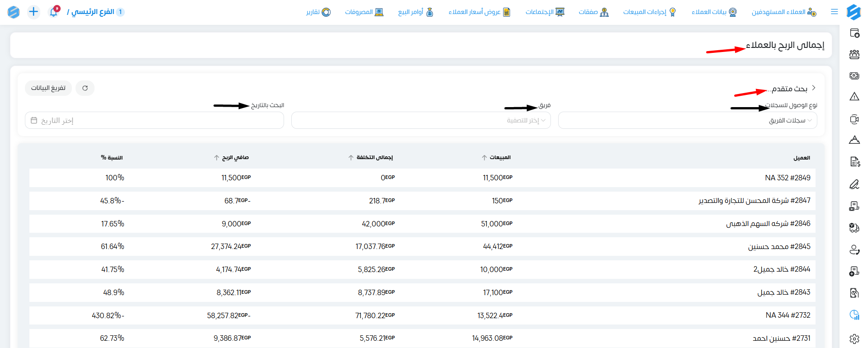Screen dimensions: 868x348
Task: Click the إختر التاريخ date field
Action: coord(154,120)
